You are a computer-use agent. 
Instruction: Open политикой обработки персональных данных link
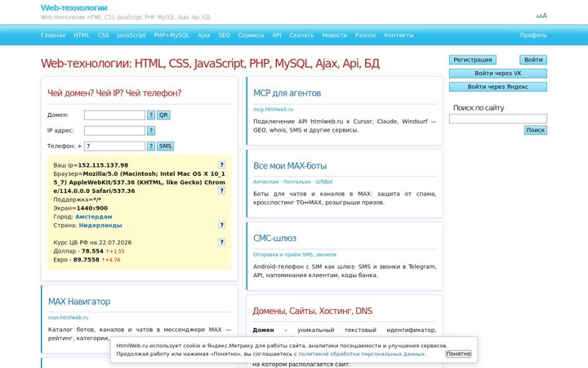pyautogui.click(x=362, y=354)
